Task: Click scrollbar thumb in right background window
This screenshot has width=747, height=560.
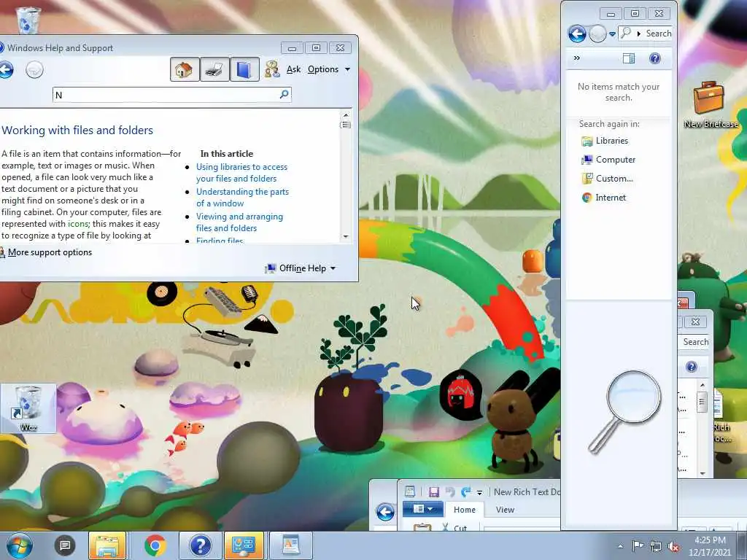Action: pyautogui.click(x=703, y=401)
